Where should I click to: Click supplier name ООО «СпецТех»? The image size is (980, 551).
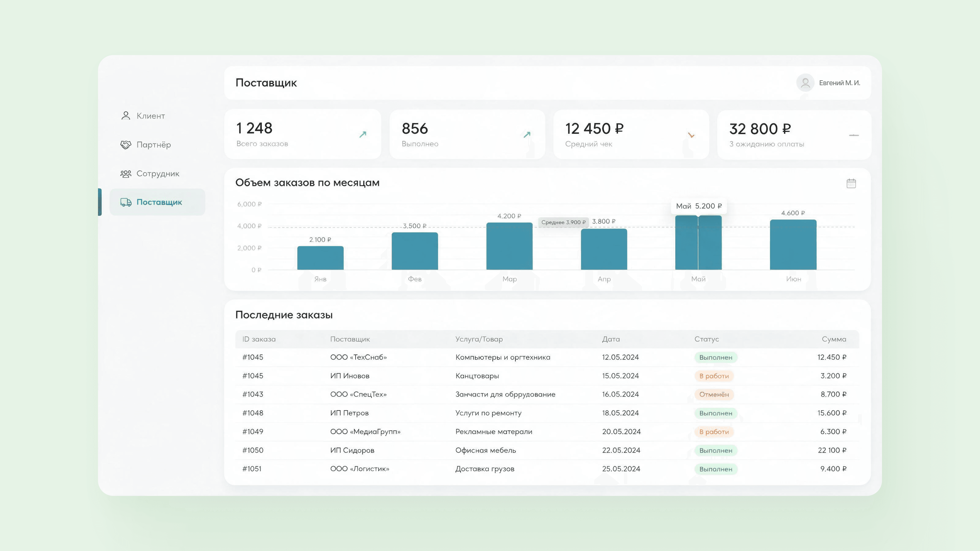pos(358,395)
